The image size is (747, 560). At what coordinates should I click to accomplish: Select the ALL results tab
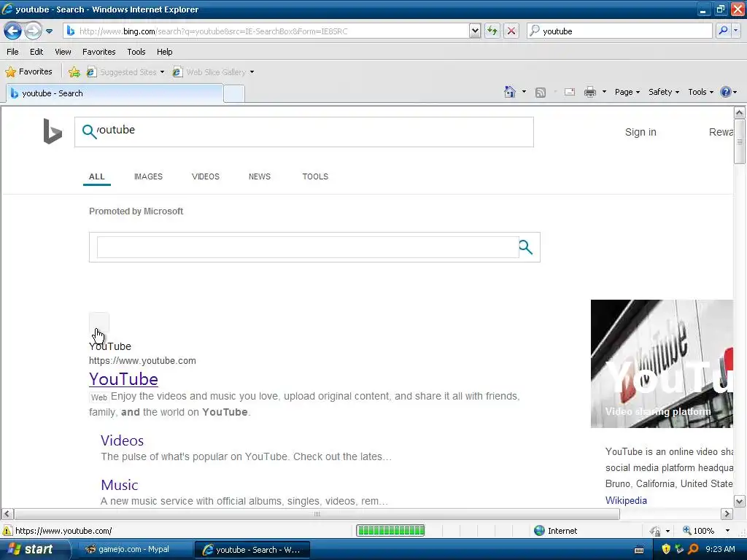97,176
